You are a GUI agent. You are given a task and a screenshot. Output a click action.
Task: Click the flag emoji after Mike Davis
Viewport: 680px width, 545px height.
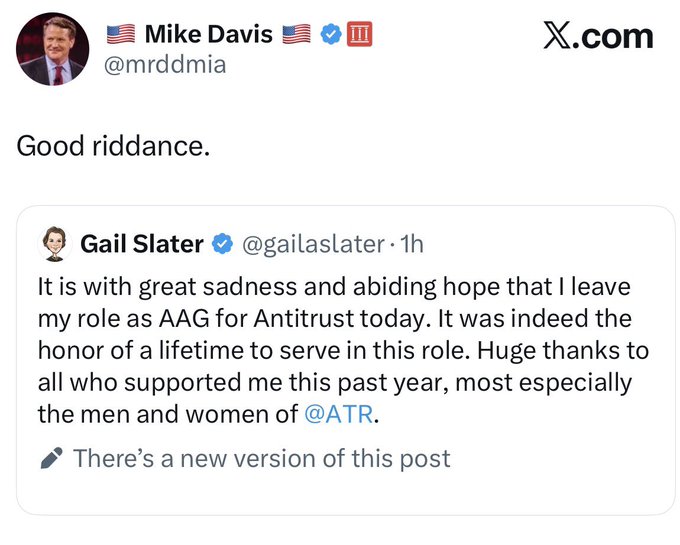pos(296,34)
